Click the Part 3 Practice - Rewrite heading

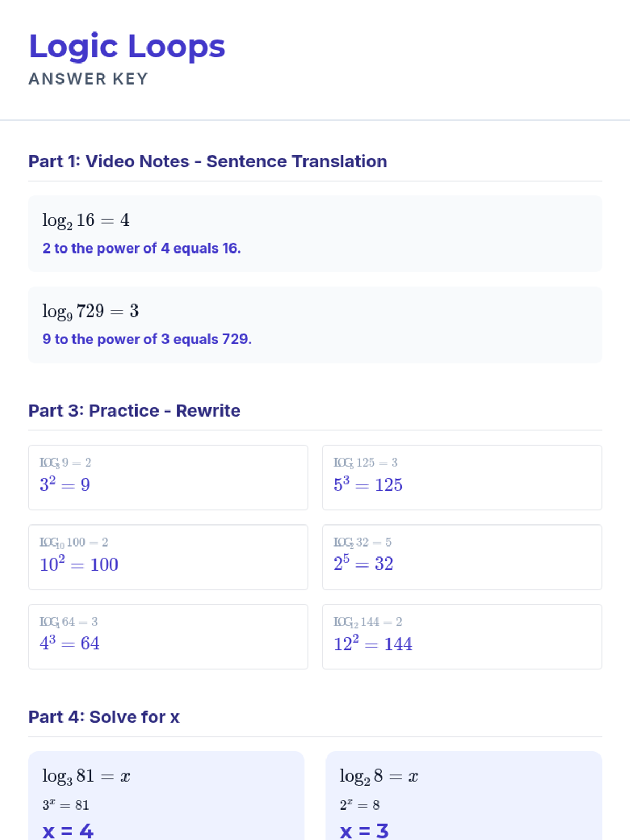pos(134,411)
